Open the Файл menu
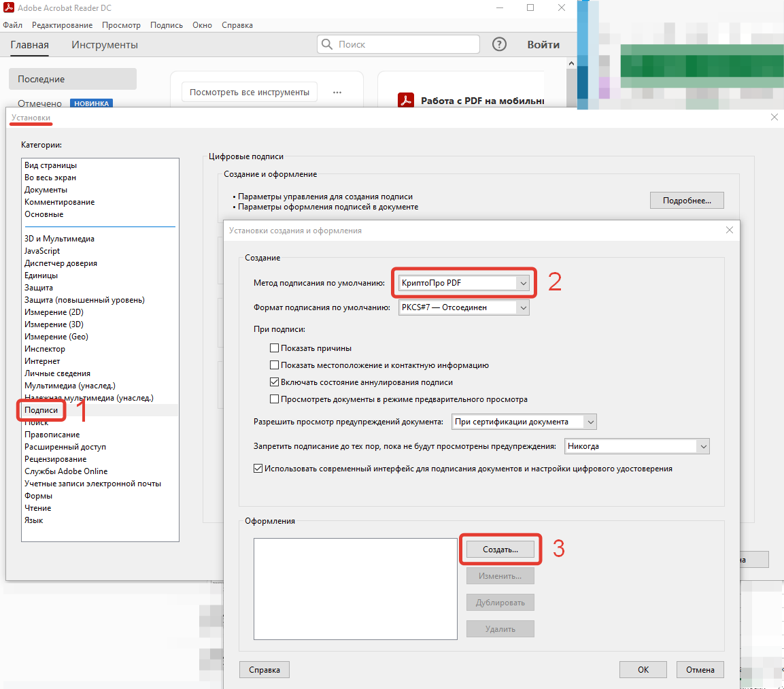Viewport: 784px width, 689px height. point(12,25)
